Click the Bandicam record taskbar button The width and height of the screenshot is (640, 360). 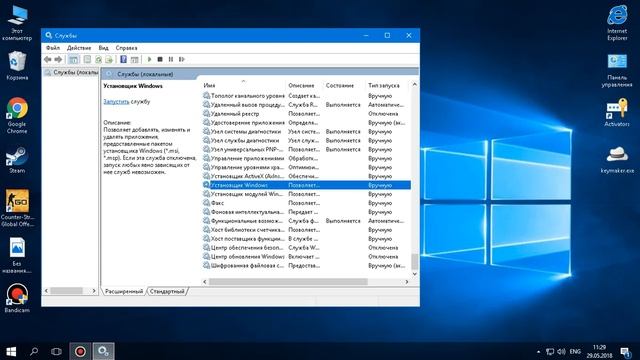(x=80, y=351)
